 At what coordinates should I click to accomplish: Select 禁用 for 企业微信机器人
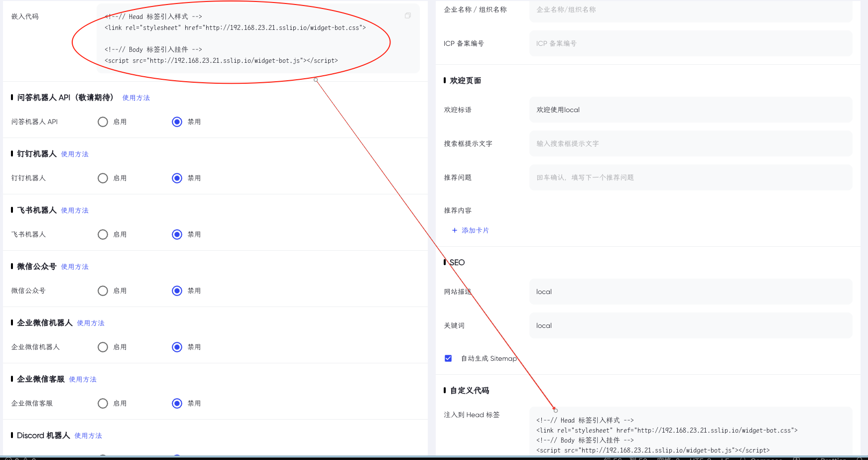pos(177,347)
